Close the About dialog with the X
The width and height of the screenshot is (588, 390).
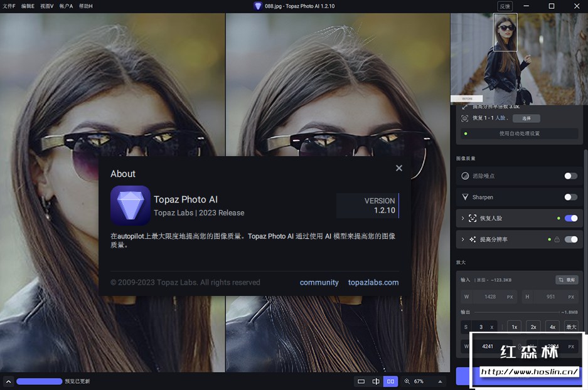[399, 168]
